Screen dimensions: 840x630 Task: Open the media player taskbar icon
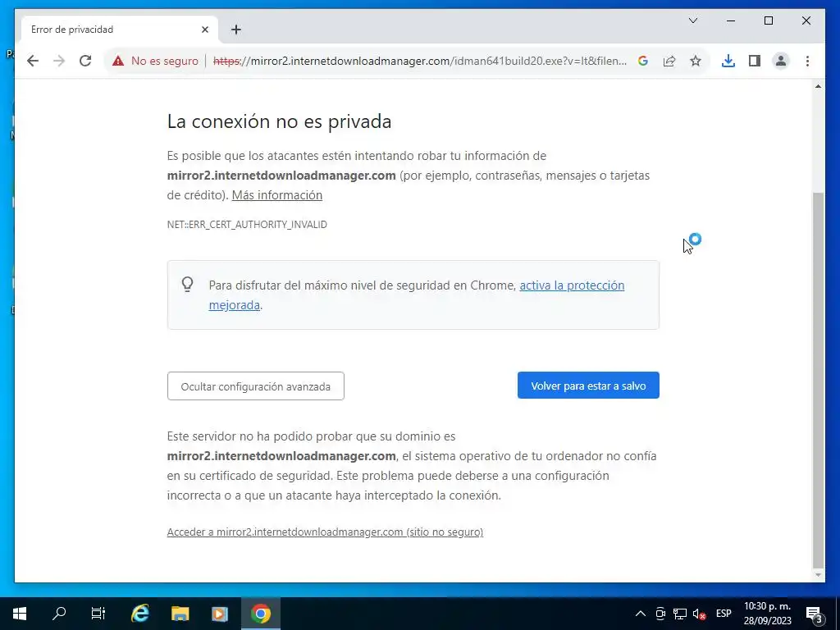220,614
